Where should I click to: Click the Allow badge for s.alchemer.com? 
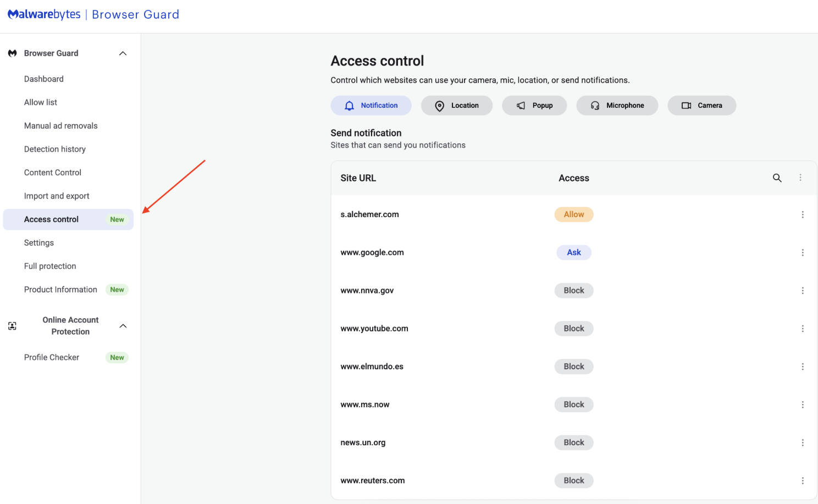[x=573, y=215]
